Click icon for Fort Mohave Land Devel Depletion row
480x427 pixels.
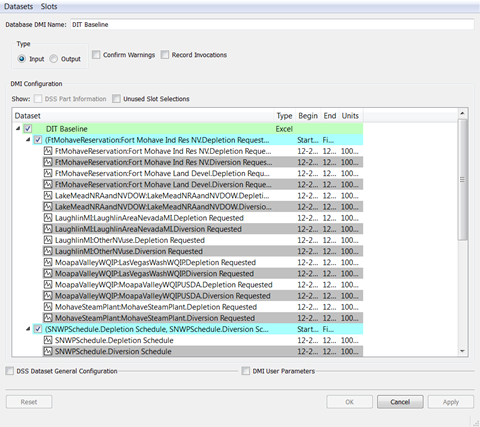click(x=48, y=173)
